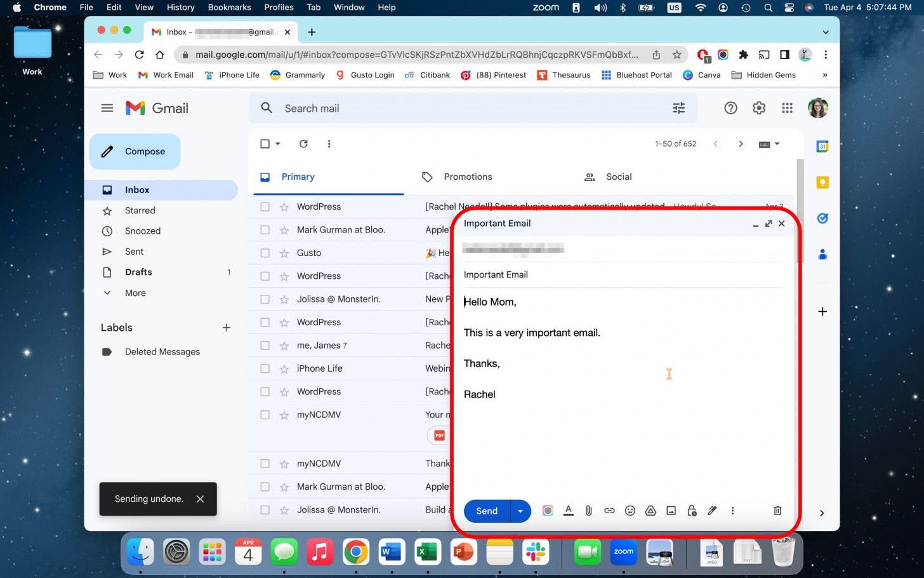Insert signature using the pen icon
The height and width of the screenshot is (578, 924).
click(x=712, y=511)
